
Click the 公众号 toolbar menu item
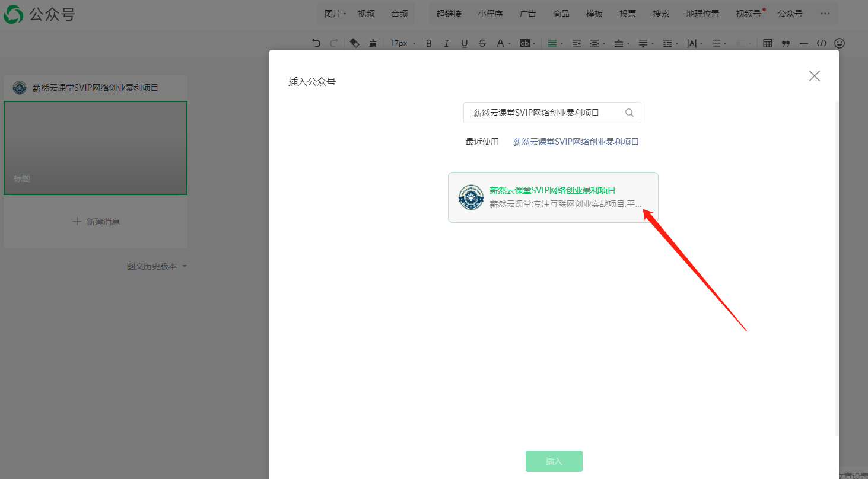coord(790,14)
